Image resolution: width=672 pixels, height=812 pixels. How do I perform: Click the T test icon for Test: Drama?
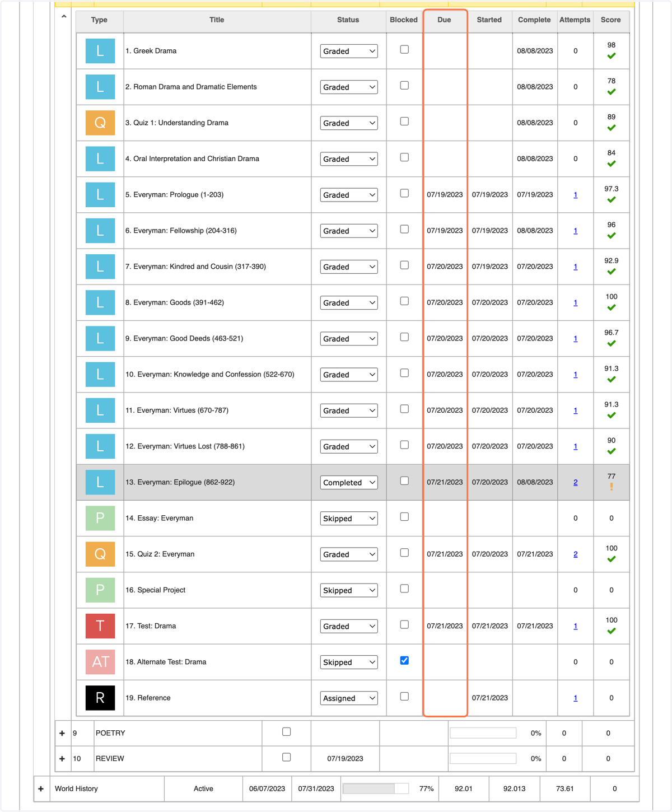click(100, 626)
